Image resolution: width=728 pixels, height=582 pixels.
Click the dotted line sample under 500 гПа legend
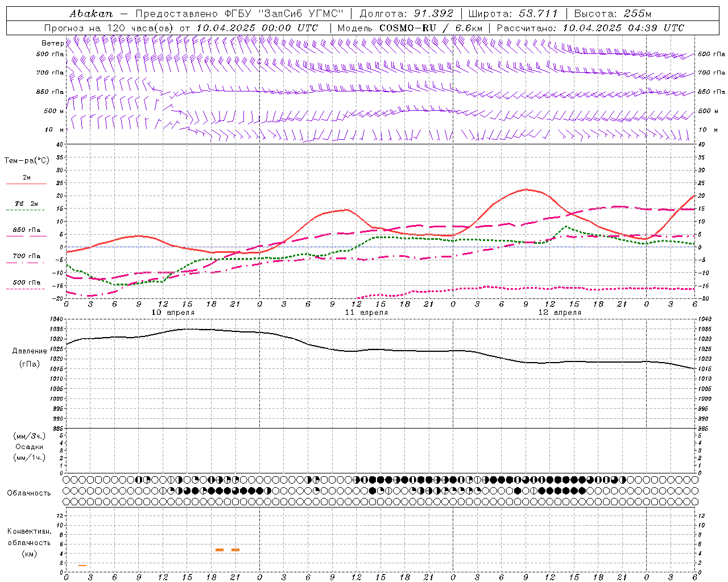point(25,289)
